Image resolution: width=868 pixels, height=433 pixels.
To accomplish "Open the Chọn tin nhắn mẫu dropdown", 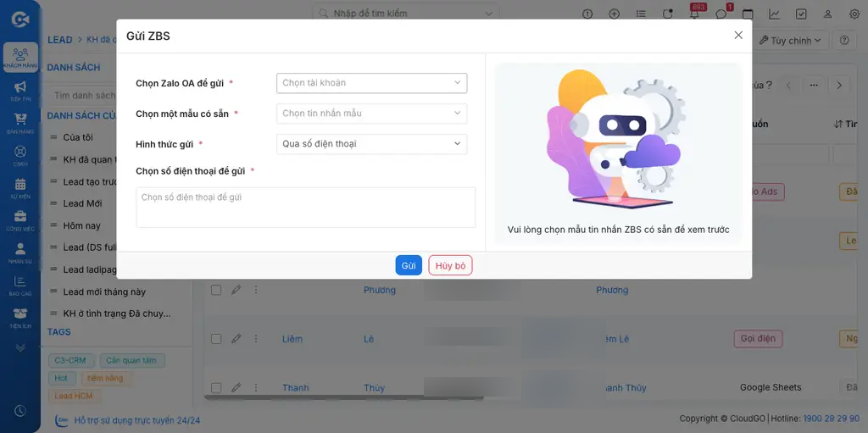I will coord(371,114).
